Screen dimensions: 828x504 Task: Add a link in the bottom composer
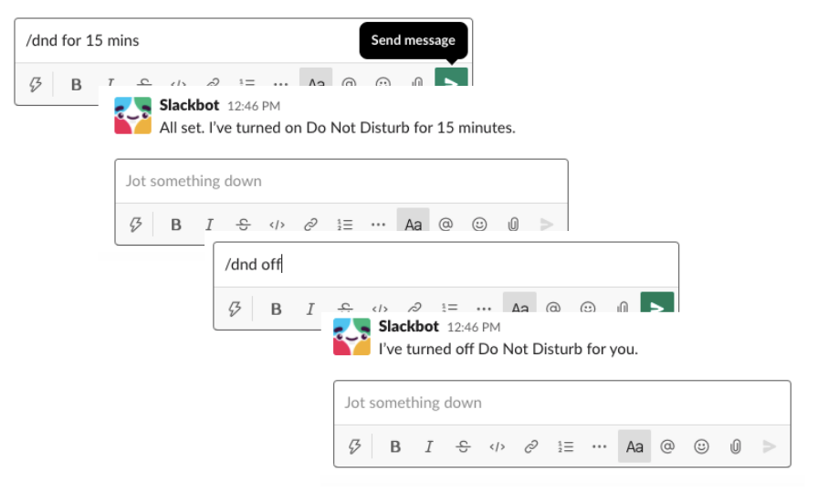tap(530, 446)
